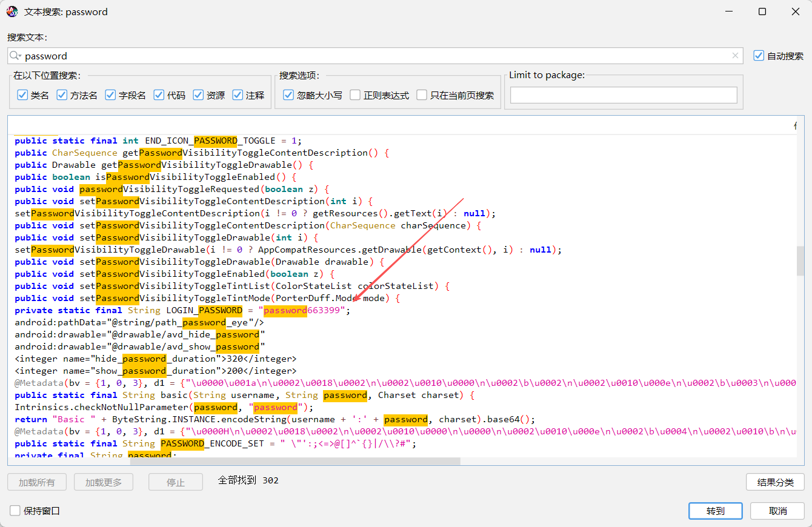Select the AppCompatResources.getDrawable result line

[288, 250]
